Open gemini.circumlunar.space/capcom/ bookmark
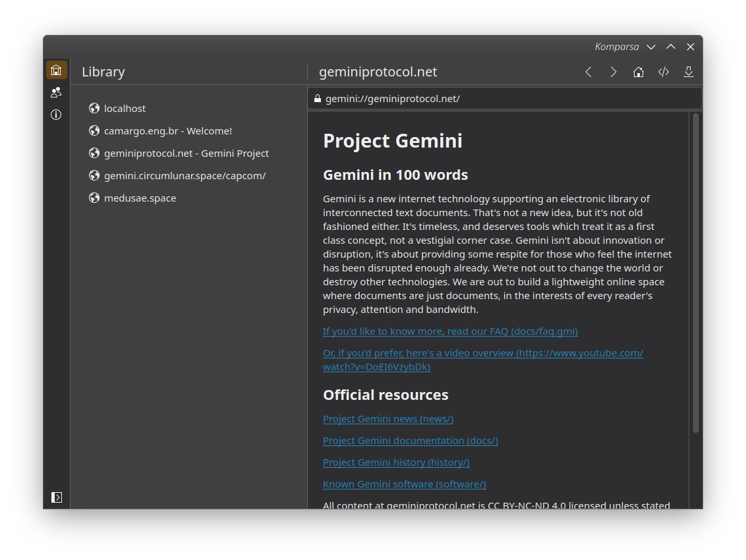This screenshot has height=560, width=746. tap(189, 175)
